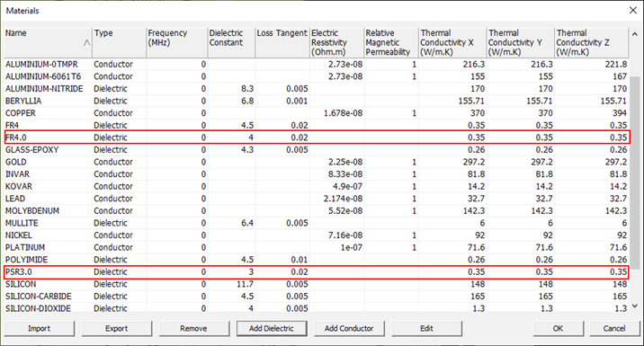Select the ALUMINIUM-NITRIDE material

click(x=317, y=89)
